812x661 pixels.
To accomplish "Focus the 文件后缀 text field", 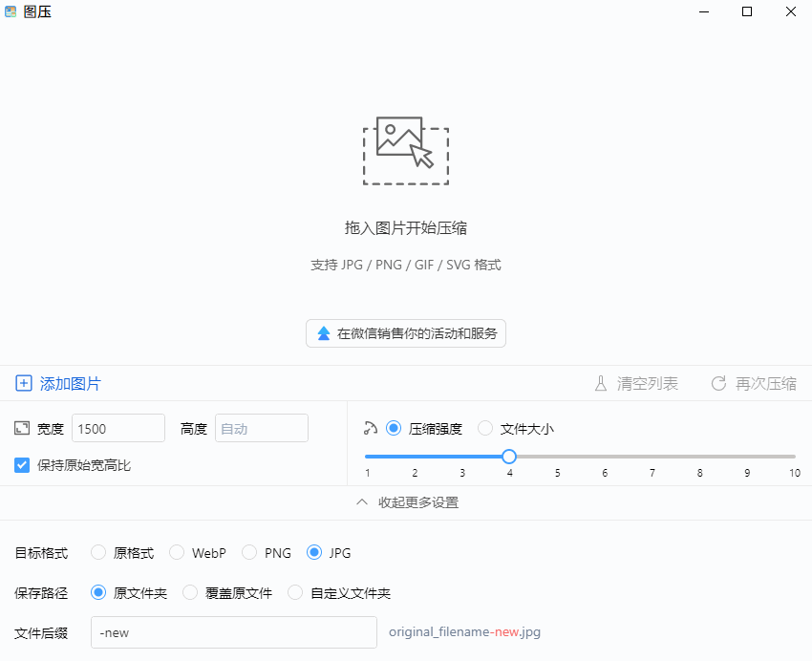I will click(x=233, y=632).
